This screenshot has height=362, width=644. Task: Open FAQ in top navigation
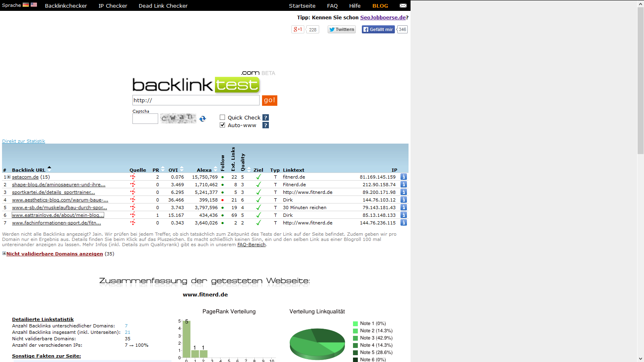(332, 6)
